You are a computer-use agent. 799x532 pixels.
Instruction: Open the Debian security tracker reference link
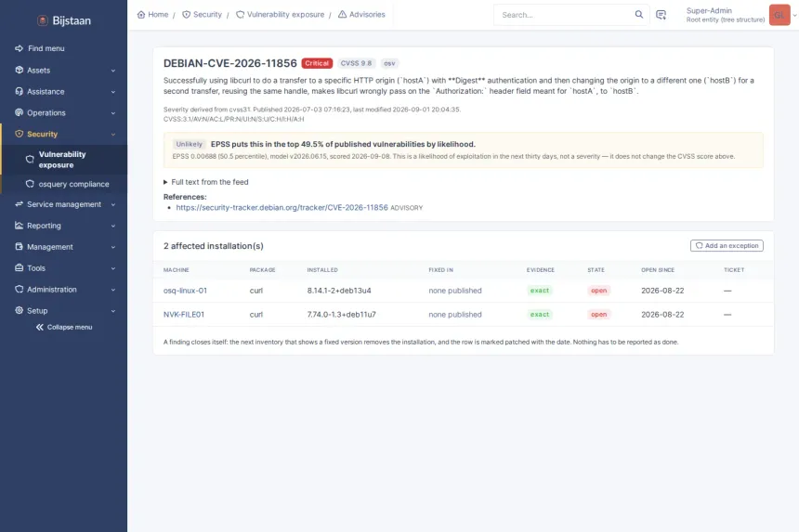coord(282,208)
